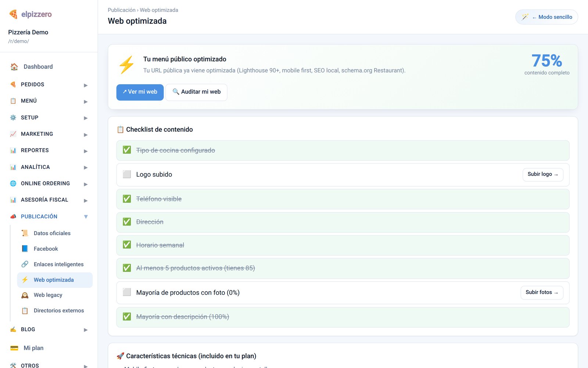This screenshot has width=588, height=368.
Task: Click the Ver mi web button
Action: click(x=140, y=92)
